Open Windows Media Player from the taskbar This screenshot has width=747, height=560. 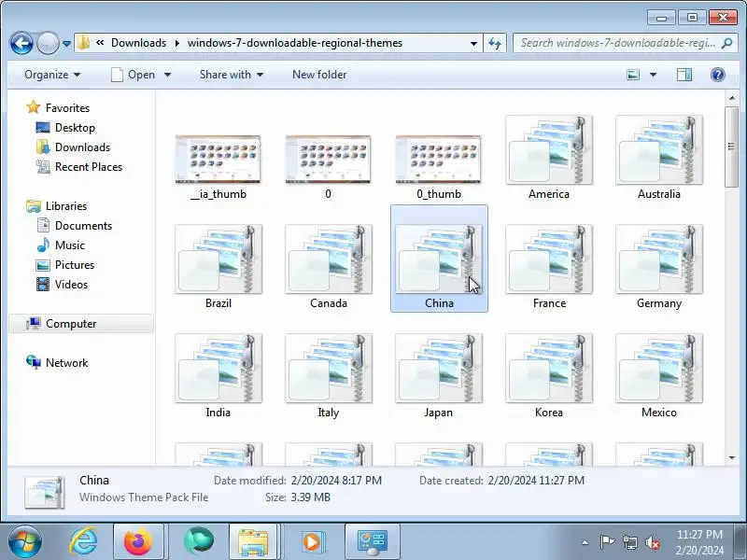click(x=312, y=542)
